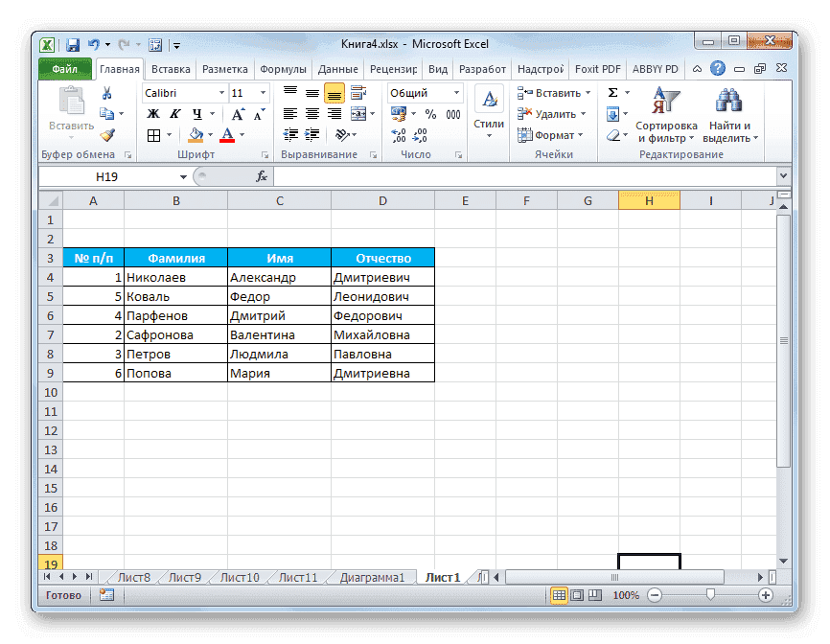Click the Insert Function (fx) icon

coord(263,176)
